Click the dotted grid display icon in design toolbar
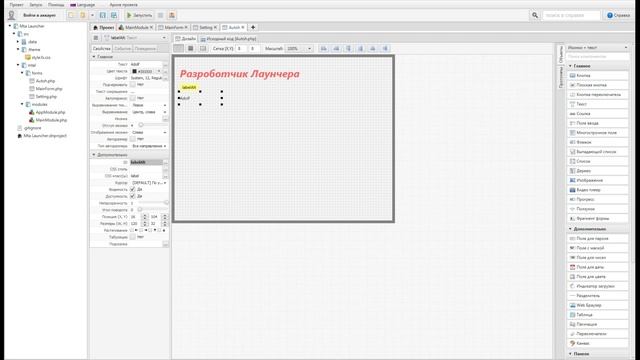640x360 pixels. (178, 49)
